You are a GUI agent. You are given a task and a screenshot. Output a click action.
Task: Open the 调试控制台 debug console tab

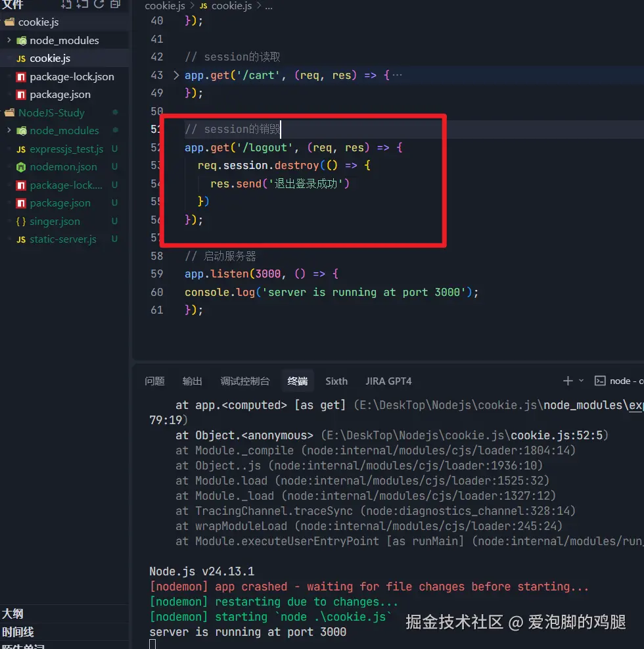pyautogui.click(x=245, y=381)
